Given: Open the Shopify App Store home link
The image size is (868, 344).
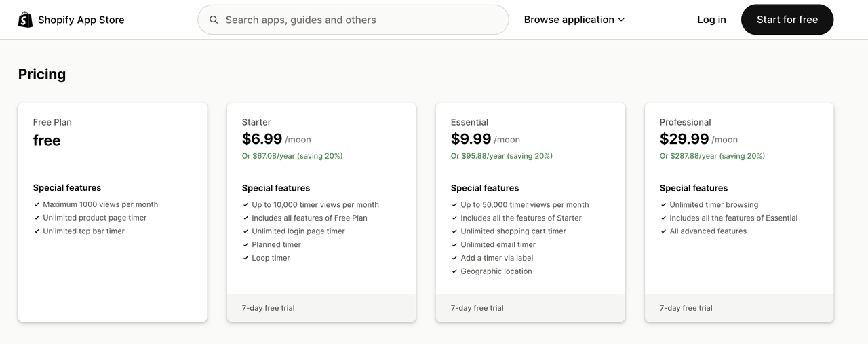Looking at the screenshot, I should pos(81,20).
